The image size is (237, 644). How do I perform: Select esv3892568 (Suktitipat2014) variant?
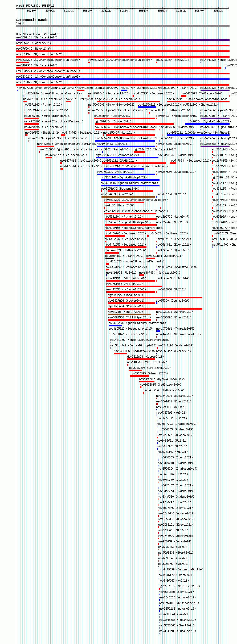(x=129, y=317)
